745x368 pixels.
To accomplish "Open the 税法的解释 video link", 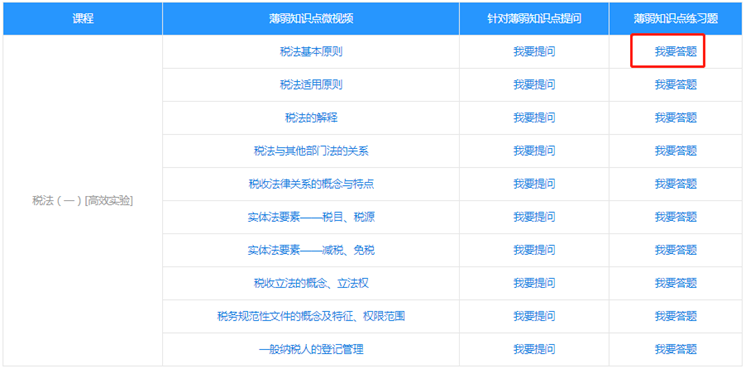I will [311, 118].
